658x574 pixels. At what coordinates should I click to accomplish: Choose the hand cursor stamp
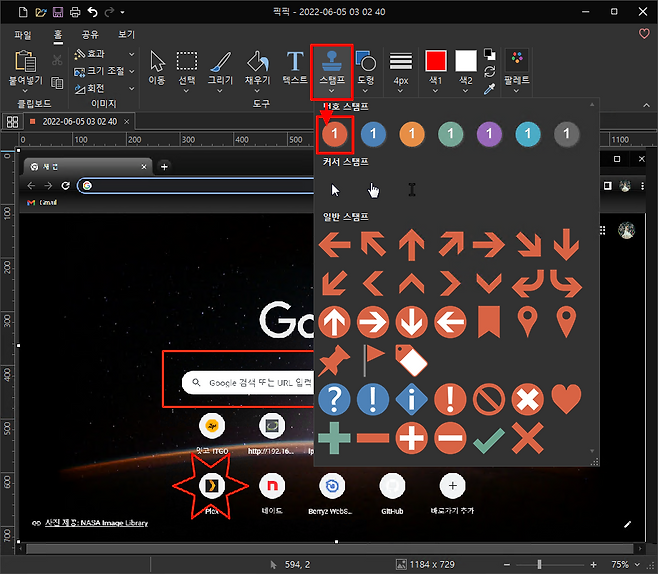tap(374, 189)
